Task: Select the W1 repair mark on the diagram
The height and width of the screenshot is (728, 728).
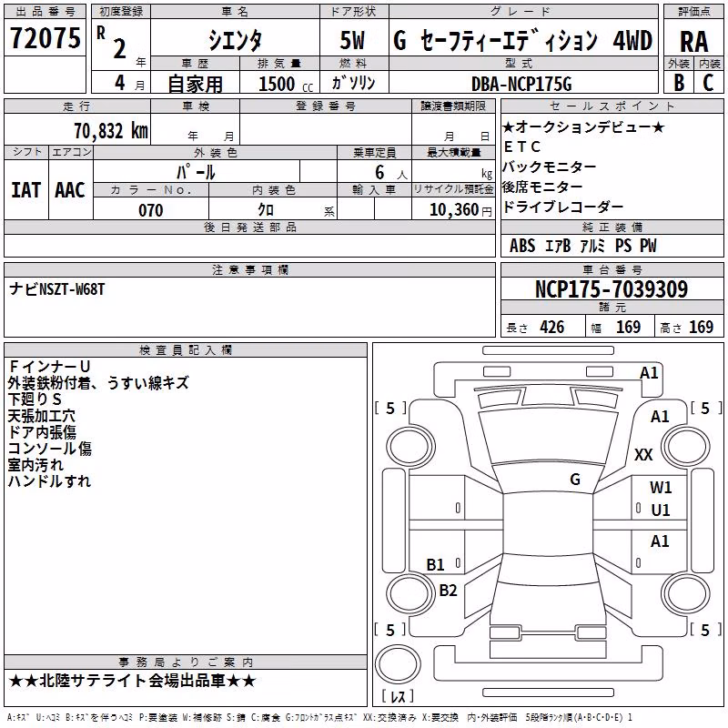Action: tap(661, 487)
